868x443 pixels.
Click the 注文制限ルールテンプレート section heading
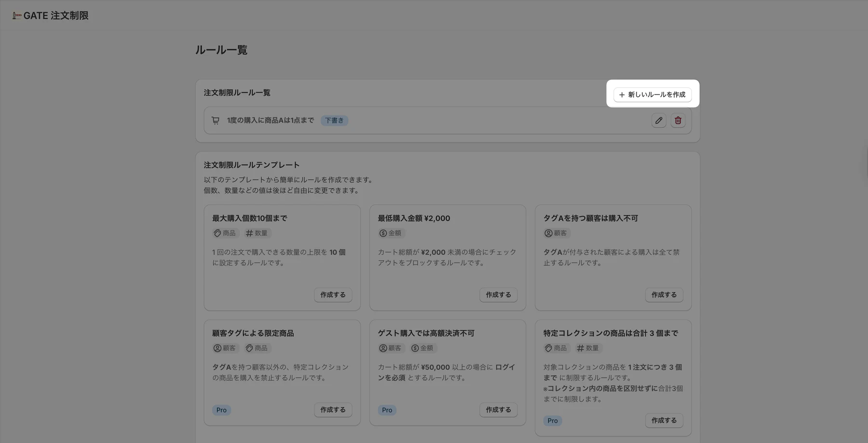[252, 165]
